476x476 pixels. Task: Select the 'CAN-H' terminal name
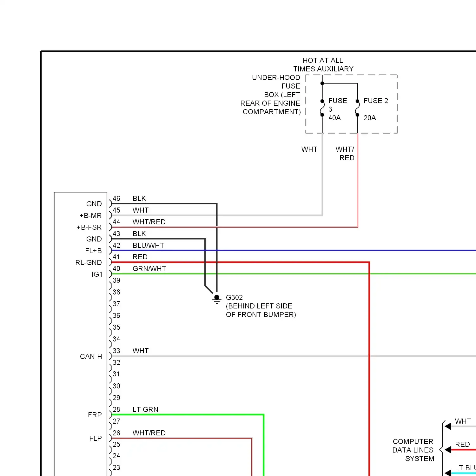pos(91,356)
